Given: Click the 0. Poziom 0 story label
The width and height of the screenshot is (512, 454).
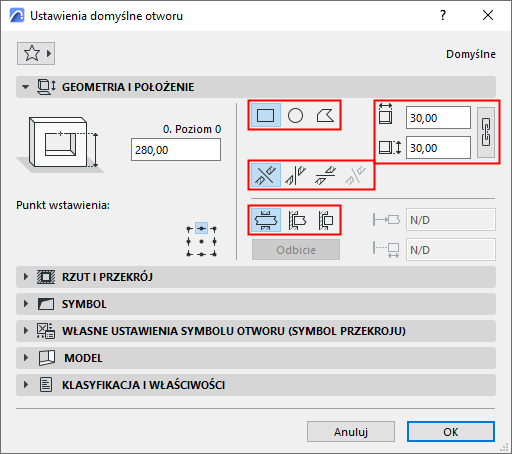Looking at the screenshot, I should click(x=192, y=129).
